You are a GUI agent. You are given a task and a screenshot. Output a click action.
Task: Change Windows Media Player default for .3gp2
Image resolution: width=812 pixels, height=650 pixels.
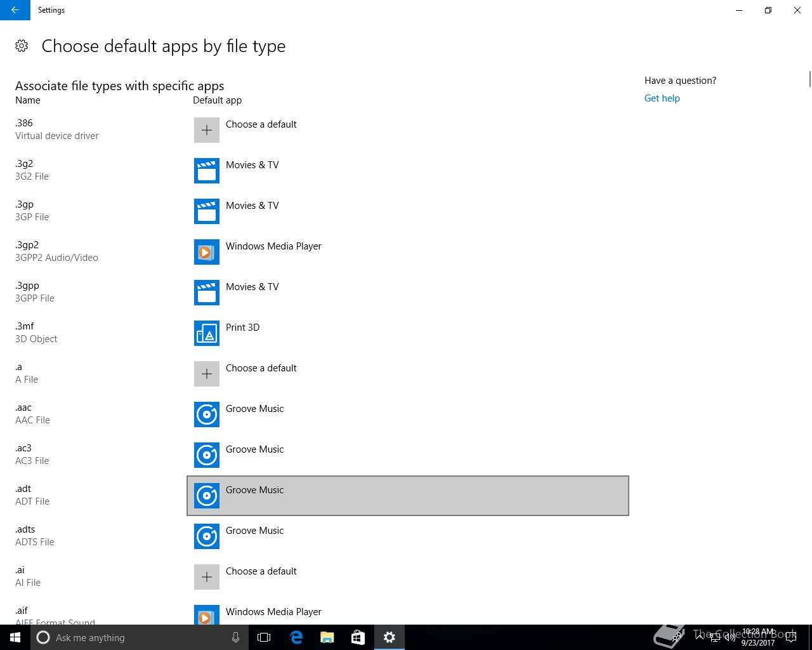pyautogui.click(x=408, y=252)
